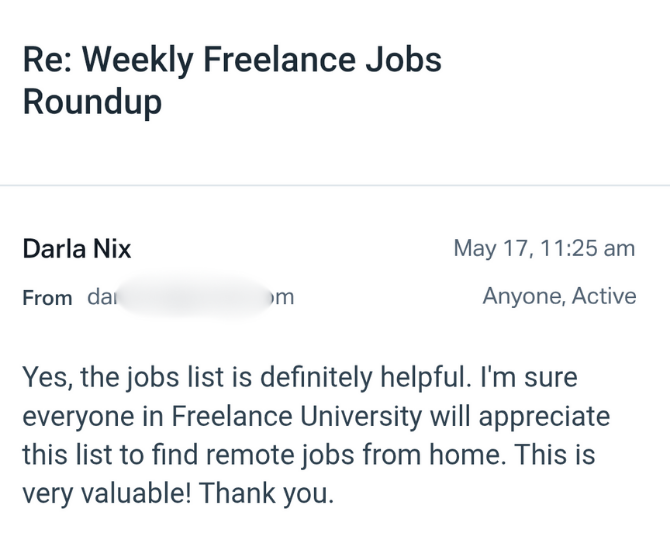Screen dimensions: 670x550
Task: Click the email subject "Re: Weekly Freelance Jobs Roundup"
Action: tap(232, 81)
